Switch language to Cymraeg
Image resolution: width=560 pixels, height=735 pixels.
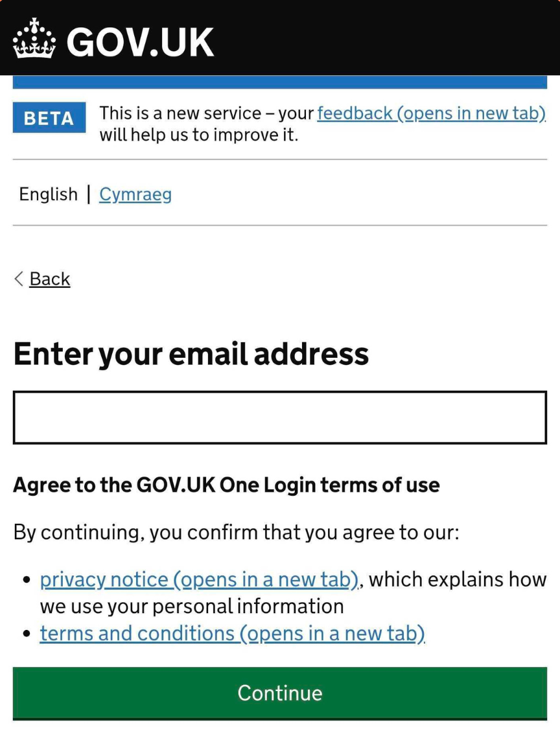pyautogui.click(x=135, y=194)
